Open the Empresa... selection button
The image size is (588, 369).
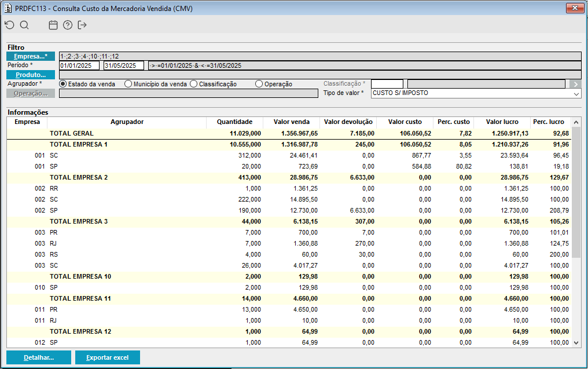(31, 56)
